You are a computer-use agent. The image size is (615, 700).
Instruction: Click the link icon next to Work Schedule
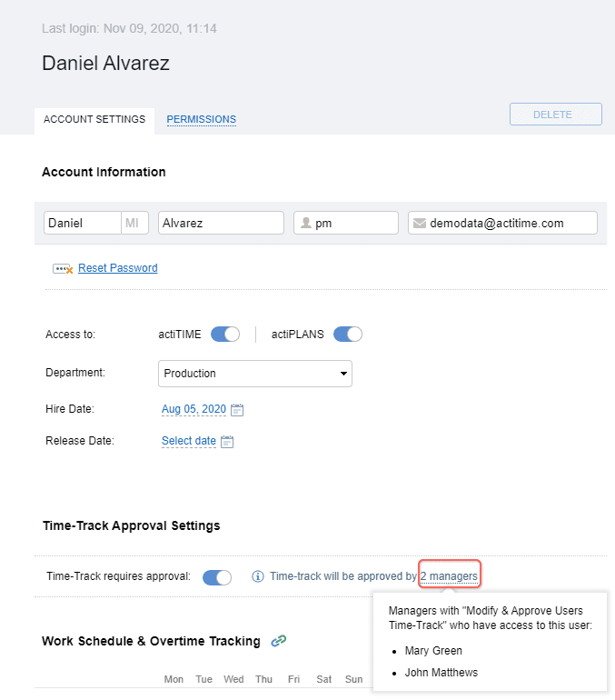coord(279,641)
